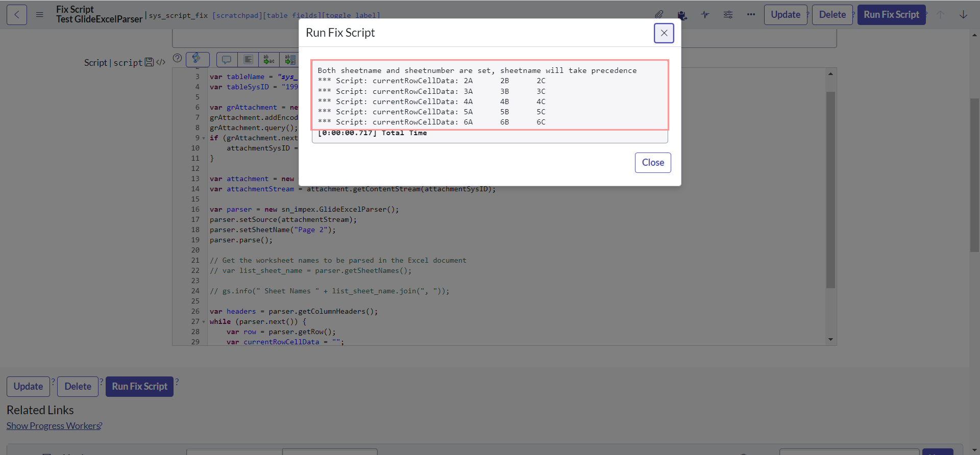Click the script editor vertical scrollbar thumb
This screenshot has height=455, width=980.
(x=830, y=190)
